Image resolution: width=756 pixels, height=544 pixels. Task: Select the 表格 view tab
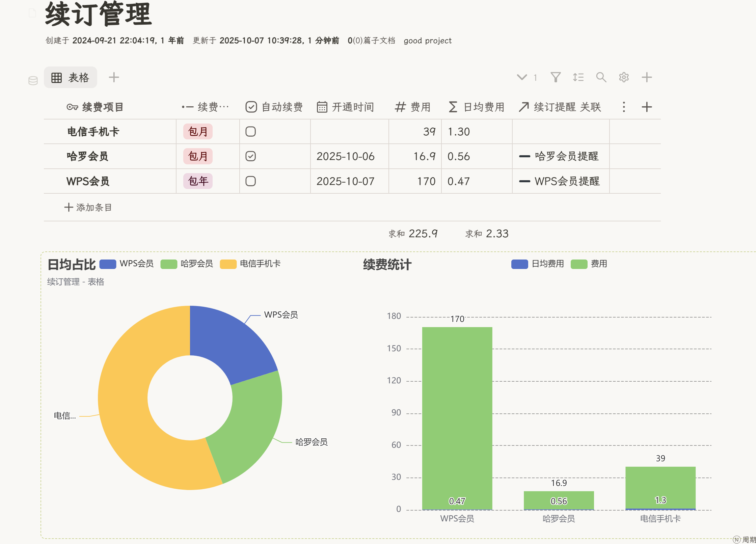point(71,78)
